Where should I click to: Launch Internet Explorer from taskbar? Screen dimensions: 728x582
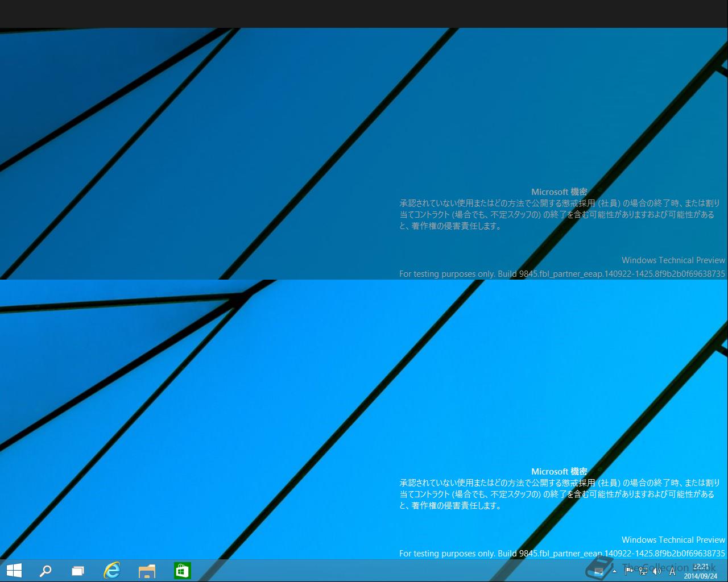coord(112,571)
